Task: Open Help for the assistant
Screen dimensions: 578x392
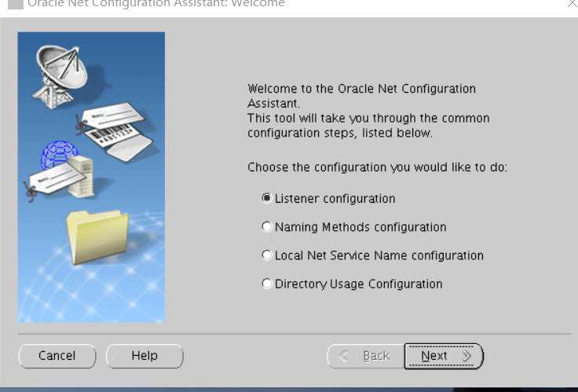Action: (144, 356)
